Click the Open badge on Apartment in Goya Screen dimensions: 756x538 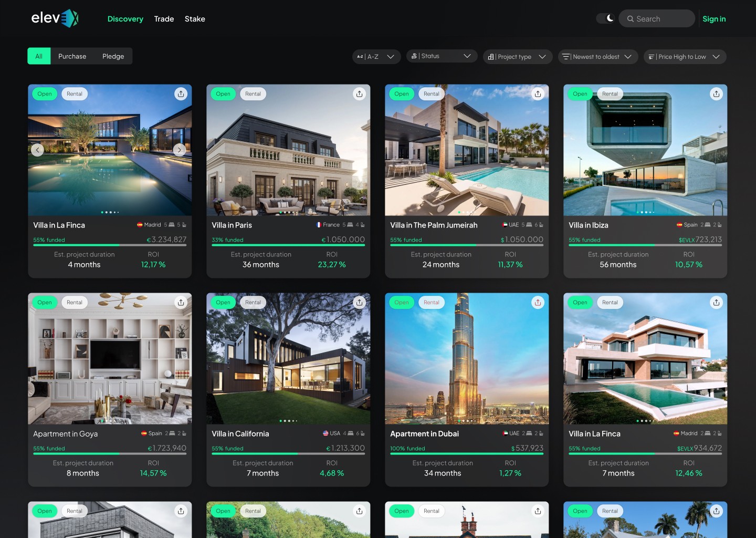45,303
